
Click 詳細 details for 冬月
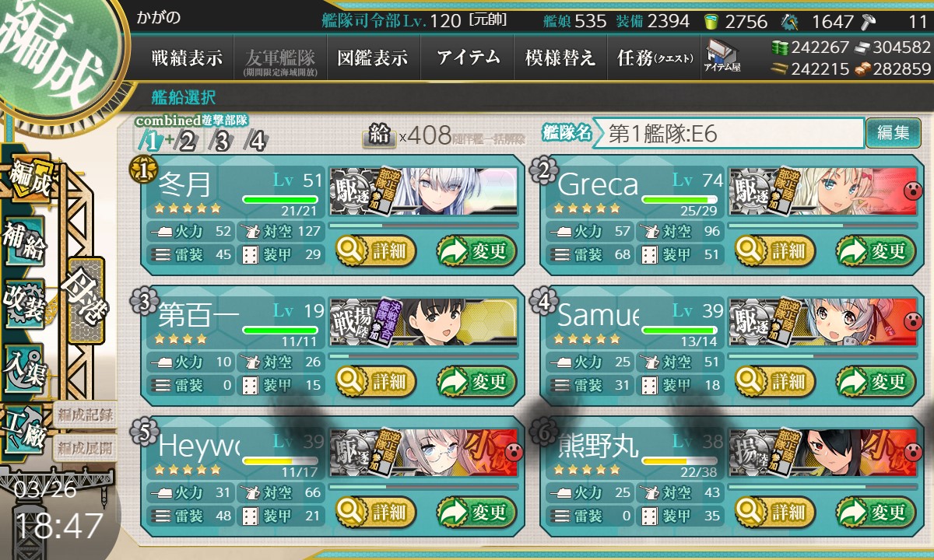coord(377,250)
